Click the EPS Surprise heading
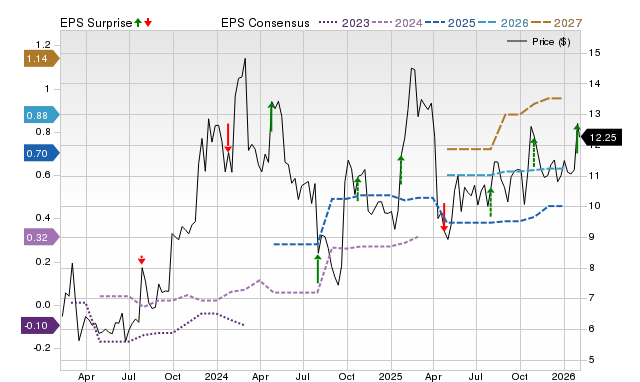This screenshot has width=640, height=382. click(96, 23)
